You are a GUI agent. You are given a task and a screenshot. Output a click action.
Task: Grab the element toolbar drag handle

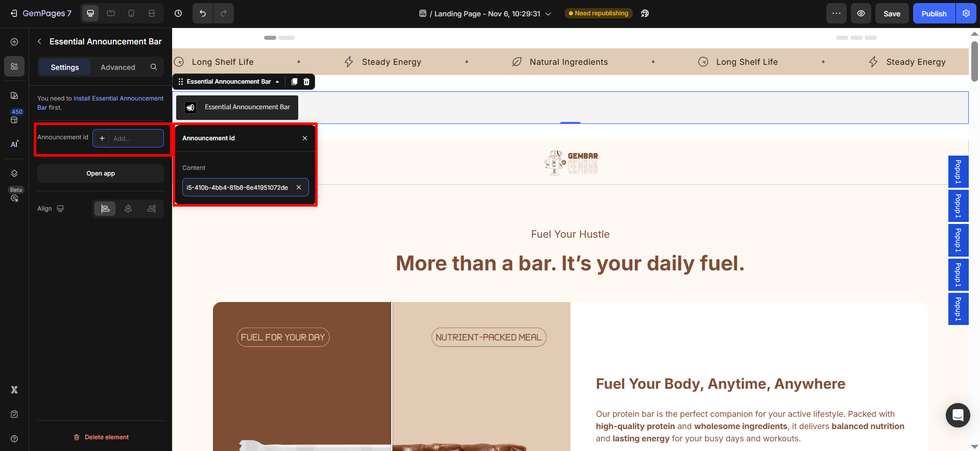coord(180,82)
